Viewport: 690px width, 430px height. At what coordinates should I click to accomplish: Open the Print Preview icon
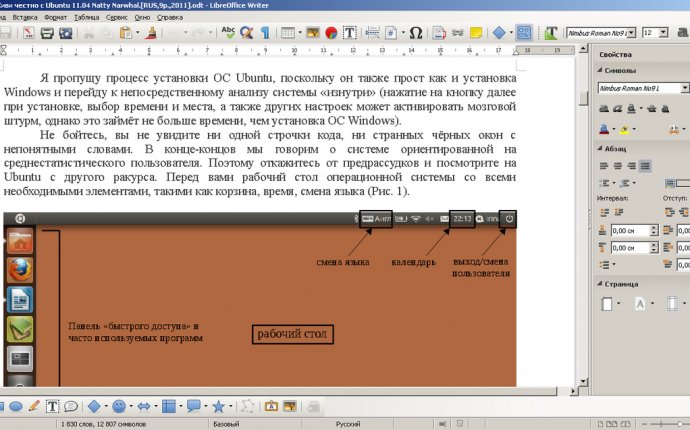[x=66, y=33]
